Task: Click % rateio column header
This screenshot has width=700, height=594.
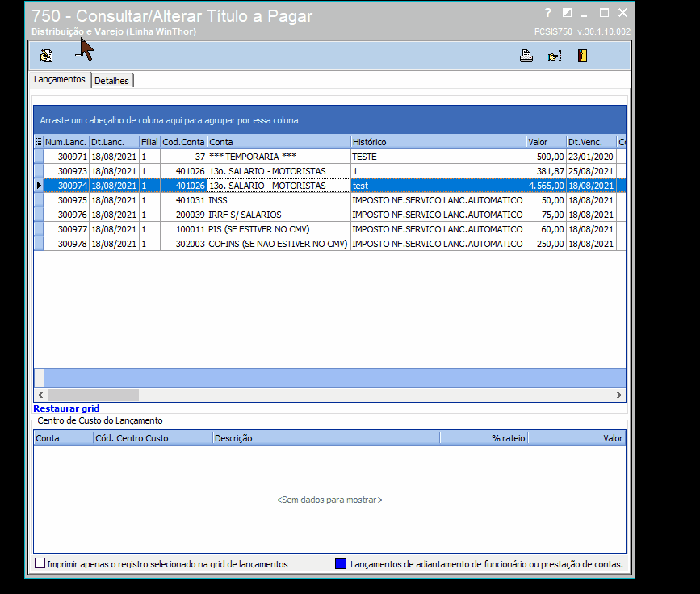Action: (484, 438)
